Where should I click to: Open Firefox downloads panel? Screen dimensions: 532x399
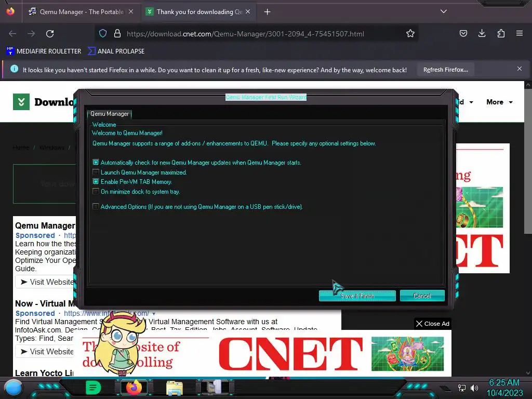tap(482, 33)
